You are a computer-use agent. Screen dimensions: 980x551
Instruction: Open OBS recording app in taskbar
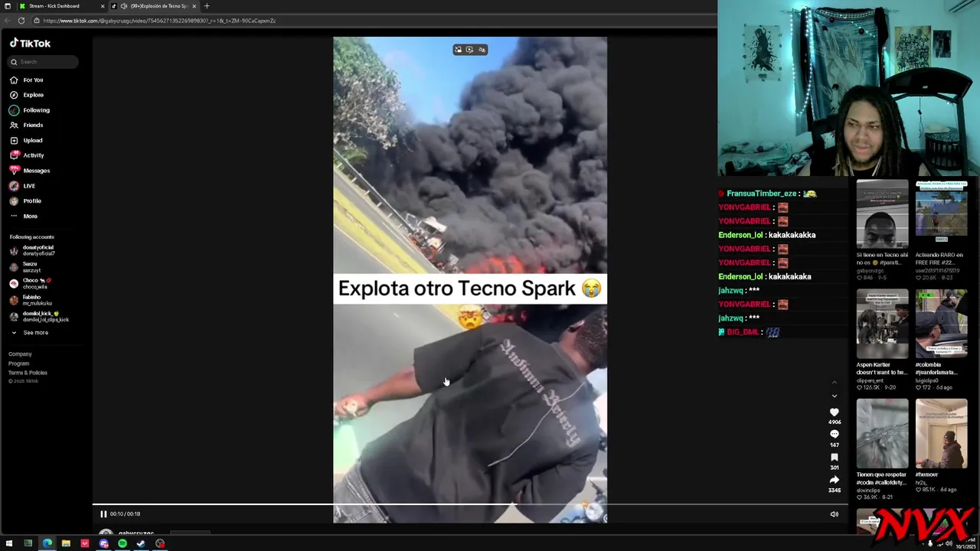point(160,543)
